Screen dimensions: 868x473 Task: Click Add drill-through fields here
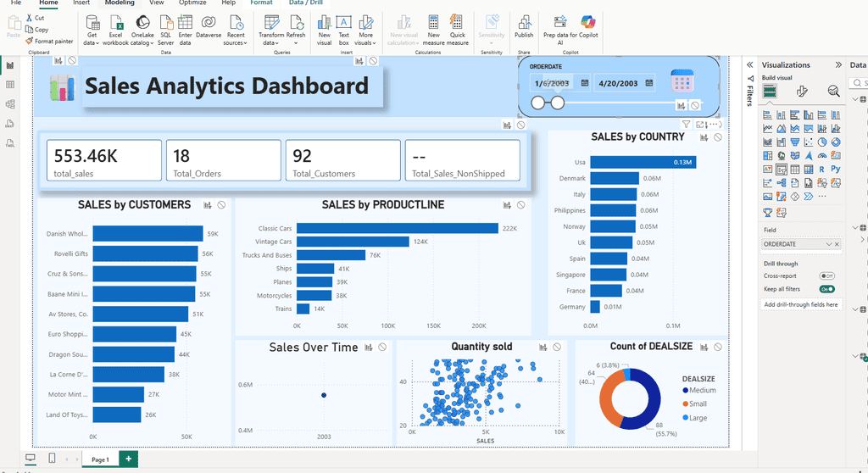(x=801, y=304)
